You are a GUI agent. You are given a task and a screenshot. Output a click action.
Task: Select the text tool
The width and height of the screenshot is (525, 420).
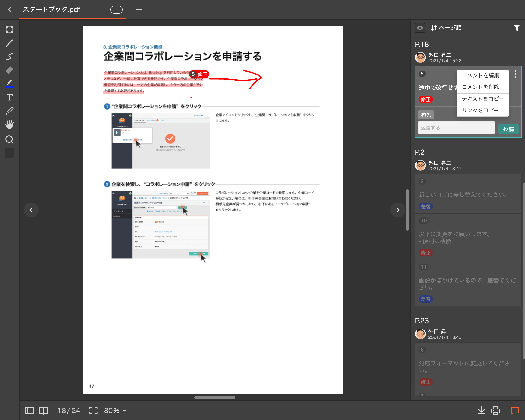[x=9, y=97]
